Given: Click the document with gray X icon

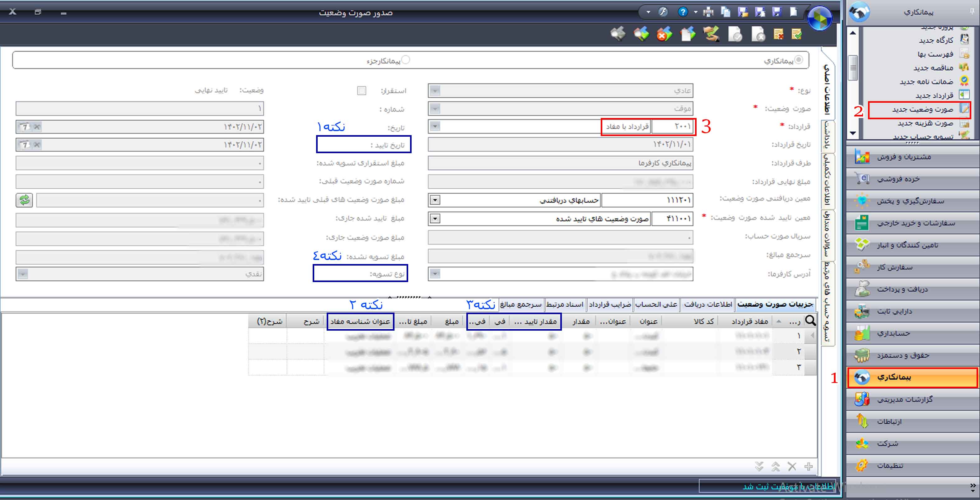Looking at the screenshot, I should 758,35.
